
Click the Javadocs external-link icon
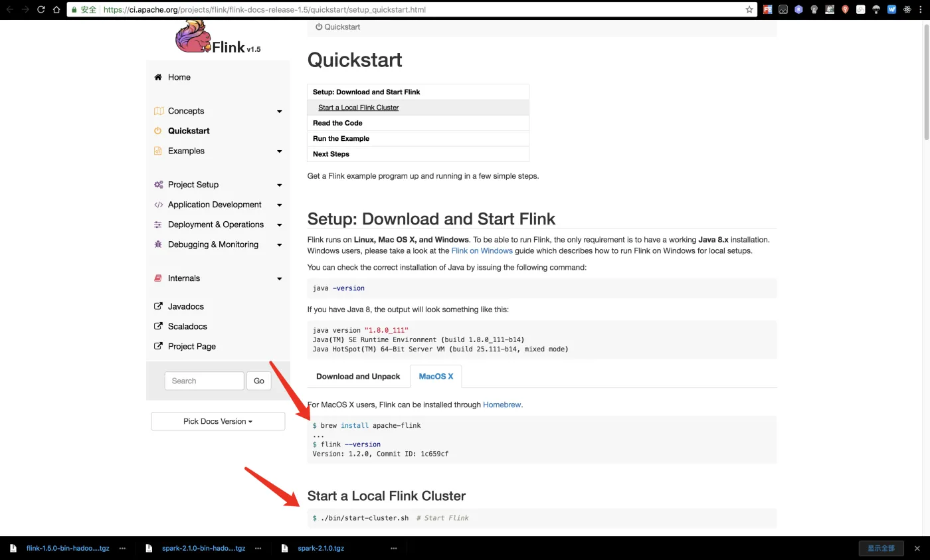coord(158,306)
